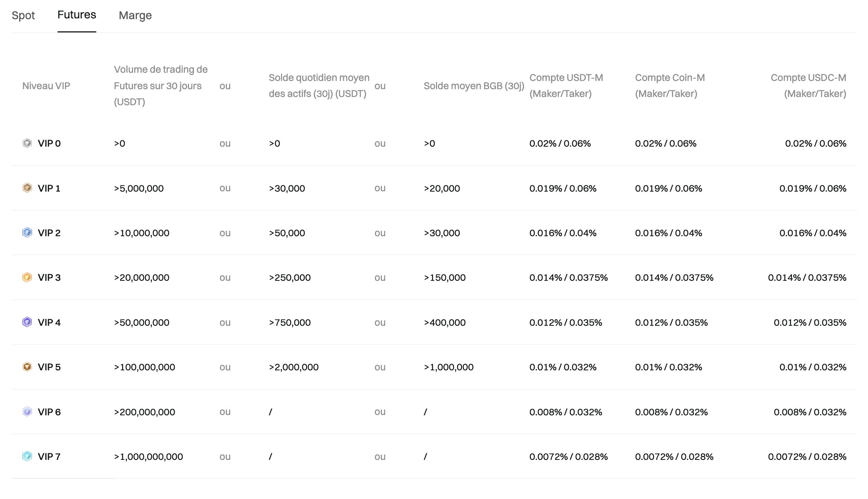Click the >750,000 asset balance cell
Viewport: 868px width, 499px height.
290,323
